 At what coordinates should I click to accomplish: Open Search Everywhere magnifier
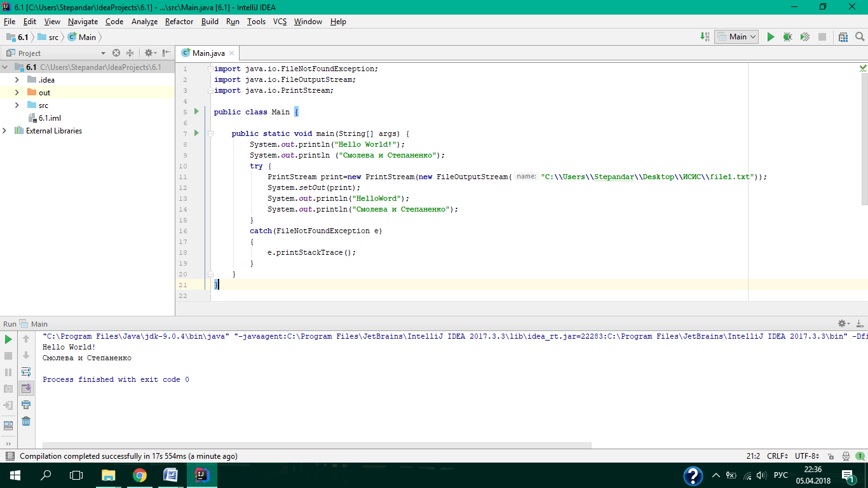click(x=858, y=37)
